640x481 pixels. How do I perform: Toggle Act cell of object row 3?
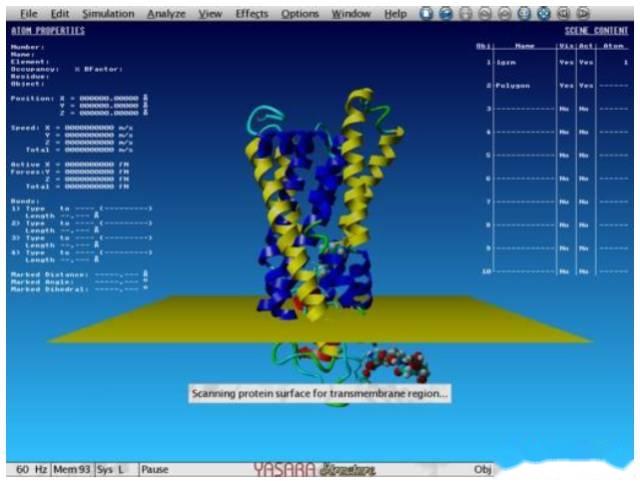(584, 109)
